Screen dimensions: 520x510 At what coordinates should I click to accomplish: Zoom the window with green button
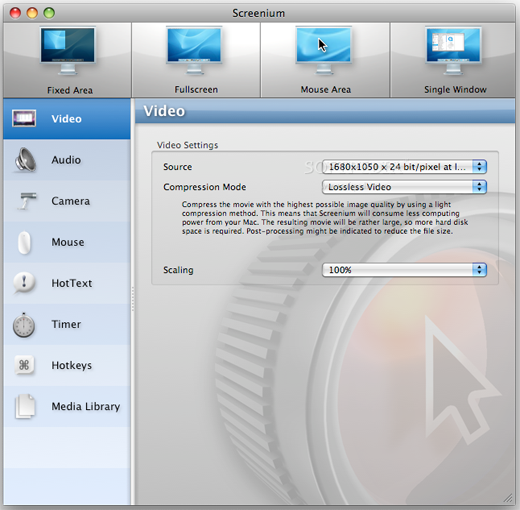[x=49, y=13]
